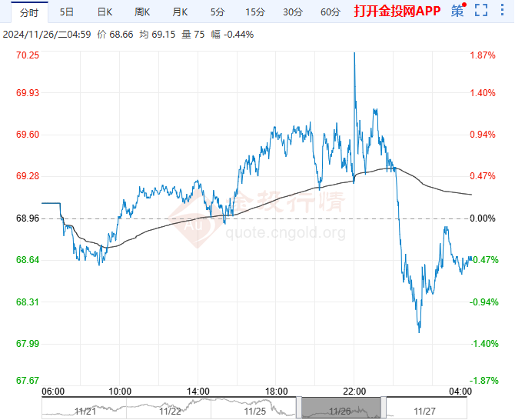Switch to 日K daily candlestick tab

click(105, 12)
